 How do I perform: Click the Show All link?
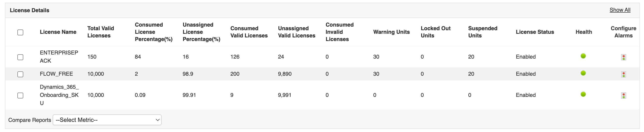[x=620, y=10]
